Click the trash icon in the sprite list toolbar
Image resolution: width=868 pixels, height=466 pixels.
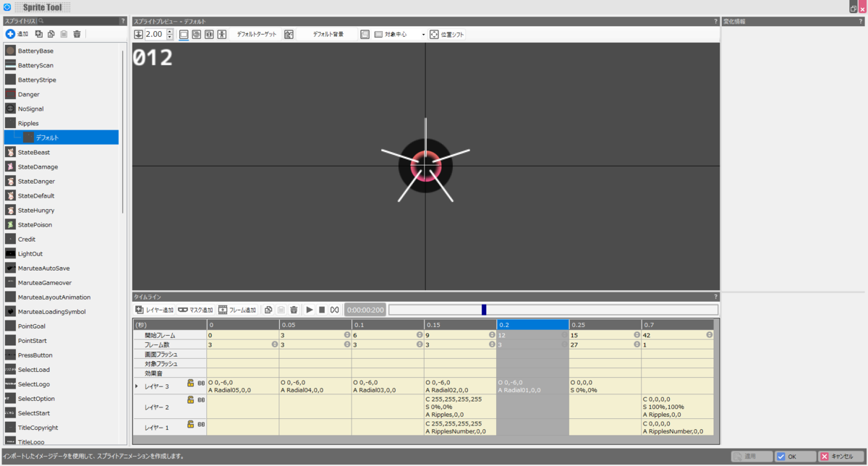(77, 34)
